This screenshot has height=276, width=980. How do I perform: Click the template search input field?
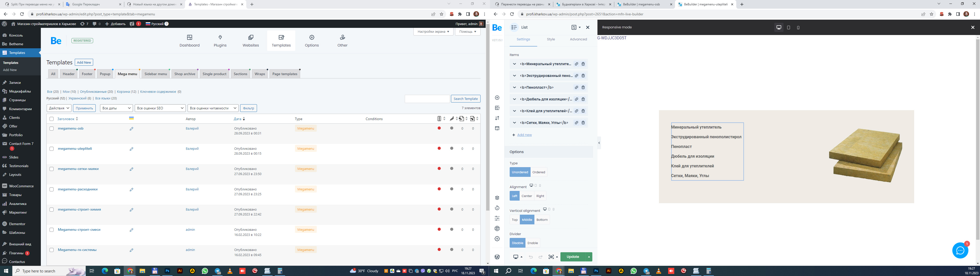coord(427,99)
